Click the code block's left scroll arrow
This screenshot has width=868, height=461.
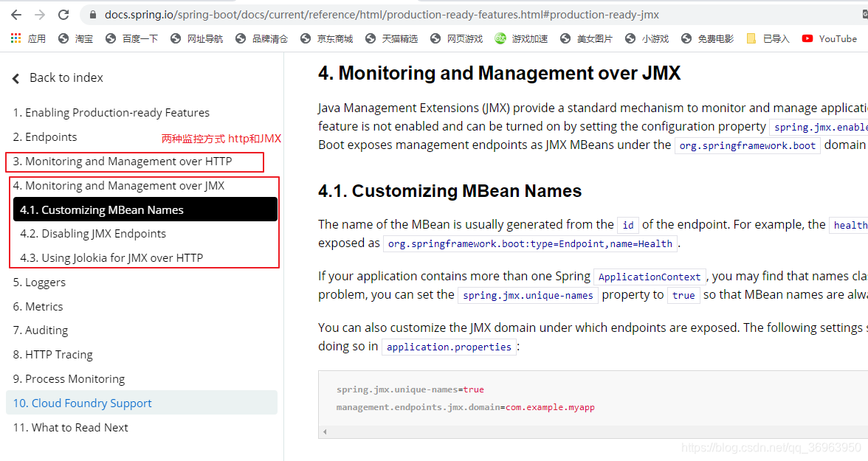[325, 431]
